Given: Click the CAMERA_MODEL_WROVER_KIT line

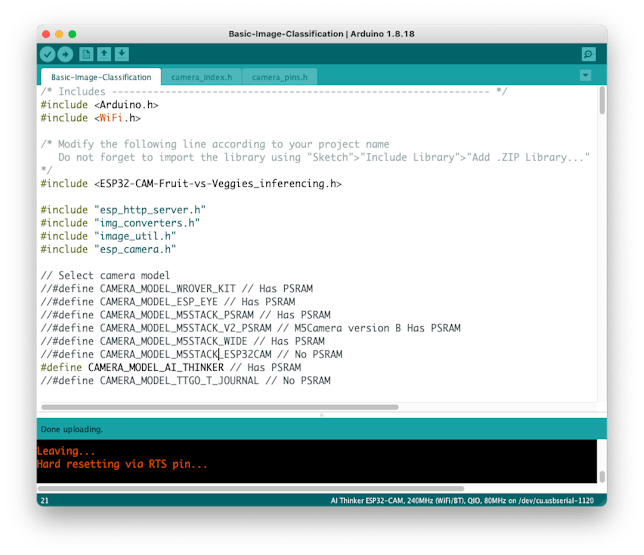Looking at the screenshot, I should 177,289.
